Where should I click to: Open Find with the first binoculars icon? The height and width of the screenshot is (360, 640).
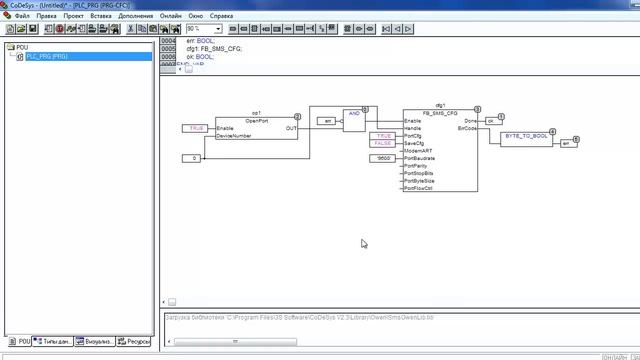pos(164,29)
